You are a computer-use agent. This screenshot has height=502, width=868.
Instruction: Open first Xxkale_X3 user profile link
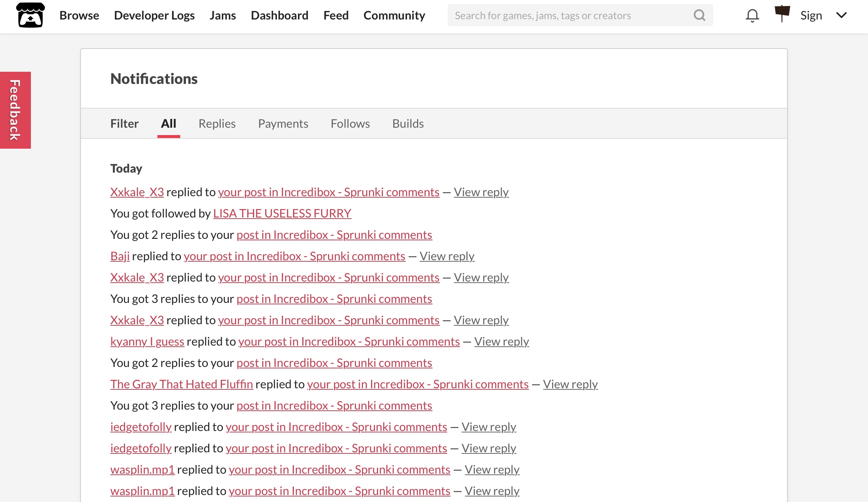pos(137,192)
